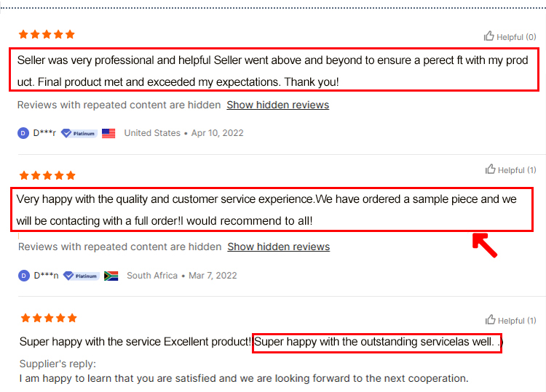Image resolution: width=546 pixels, height=392 pixels.
Task: Show hidden reviews under D***r's review
Action: [278, 105]
